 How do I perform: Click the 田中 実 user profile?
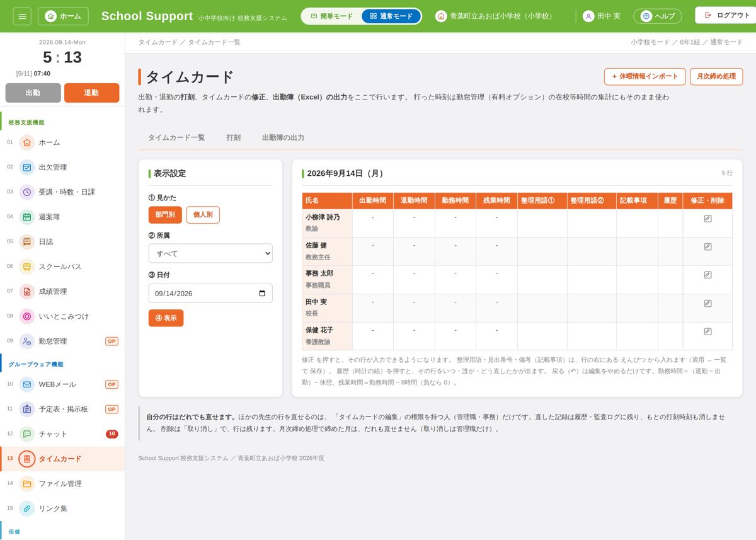click(602, 16)
